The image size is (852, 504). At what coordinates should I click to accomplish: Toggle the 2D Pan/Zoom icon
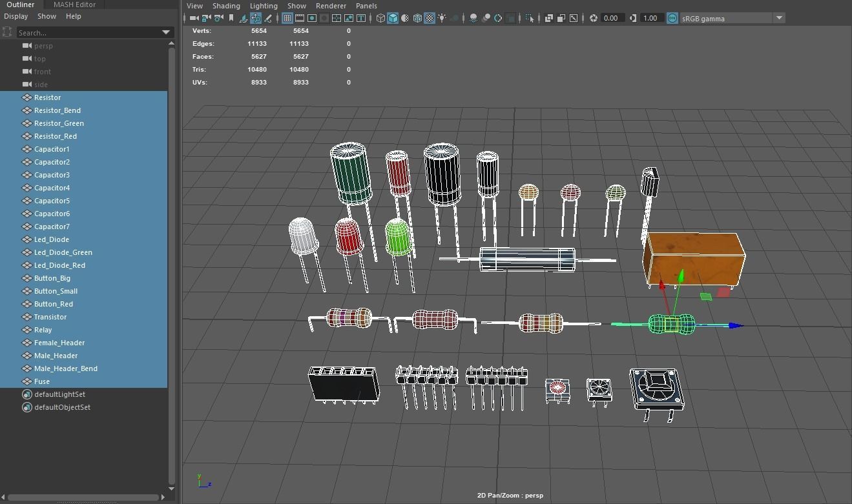tap(256, 18)
